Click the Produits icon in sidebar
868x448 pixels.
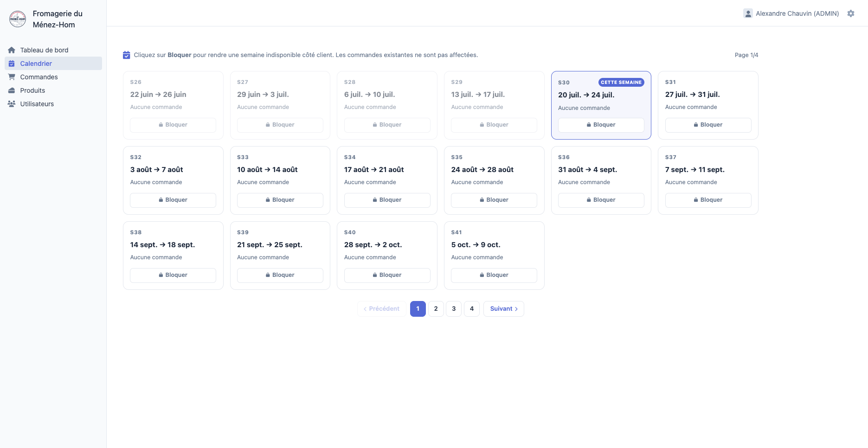pos(12,90)
